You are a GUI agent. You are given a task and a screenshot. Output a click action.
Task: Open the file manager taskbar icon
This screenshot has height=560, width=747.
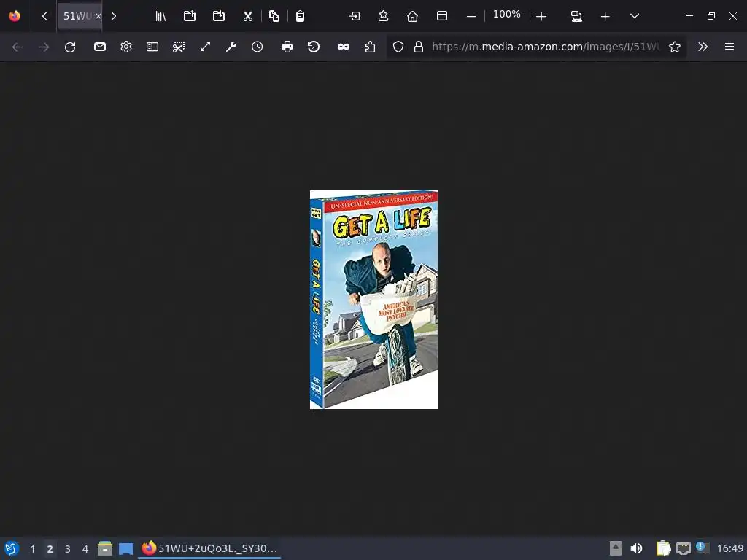pyautogui.click(x=105, y=548)
